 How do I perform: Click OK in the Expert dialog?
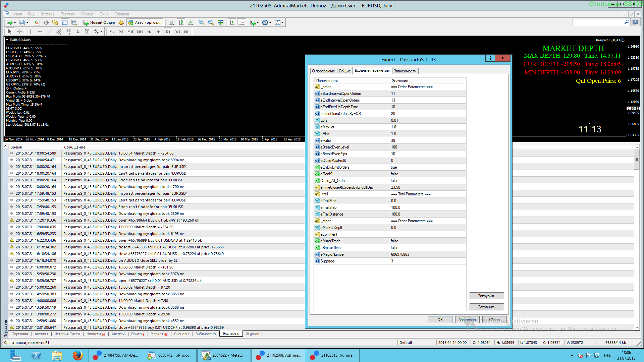(x=440, y=320)
